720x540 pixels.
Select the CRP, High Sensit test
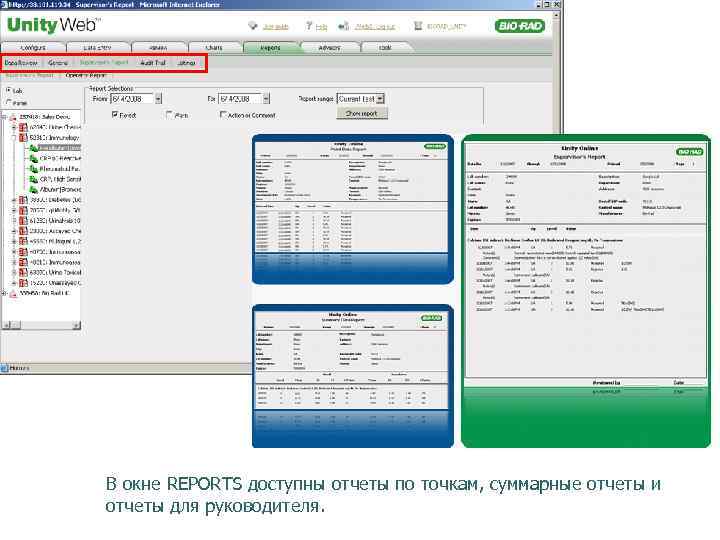[60, 179]
